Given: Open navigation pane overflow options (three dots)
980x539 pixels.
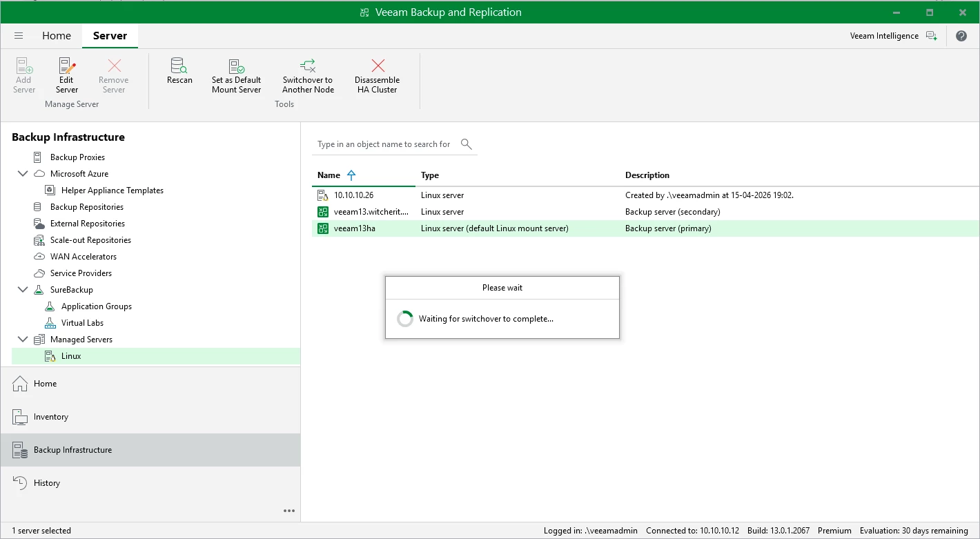Looking at the screenshot, I should coord(289,511).
